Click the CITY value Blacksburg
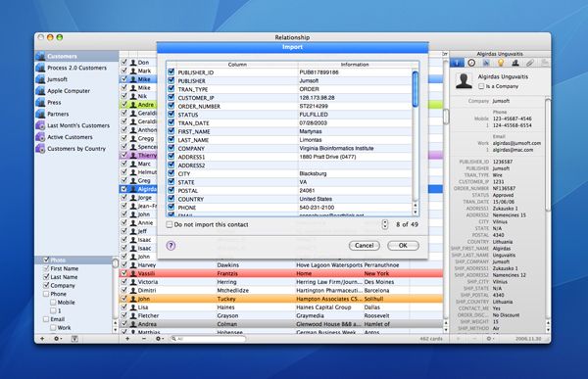The height and width of the screenshot is (379, 588). click(x=313, y=173)
